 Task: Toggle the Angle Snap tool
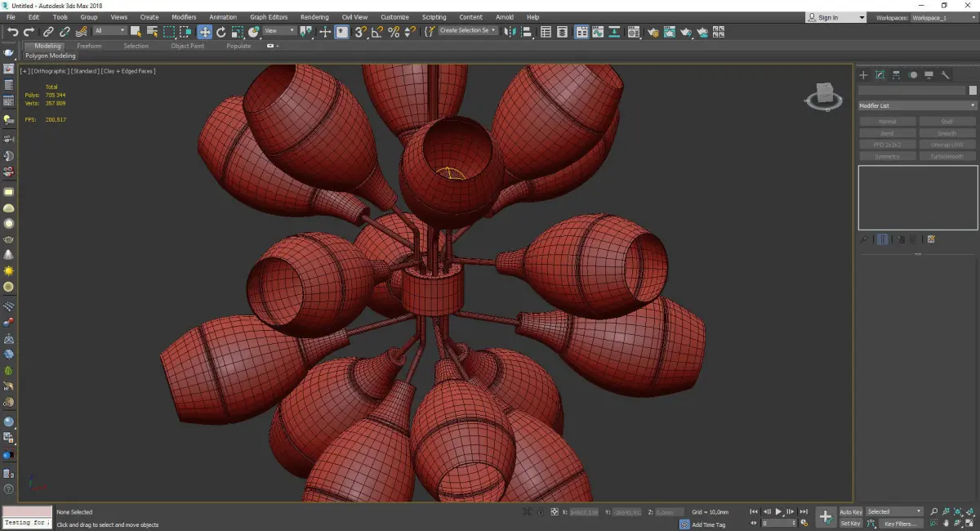tap(376, 32)
